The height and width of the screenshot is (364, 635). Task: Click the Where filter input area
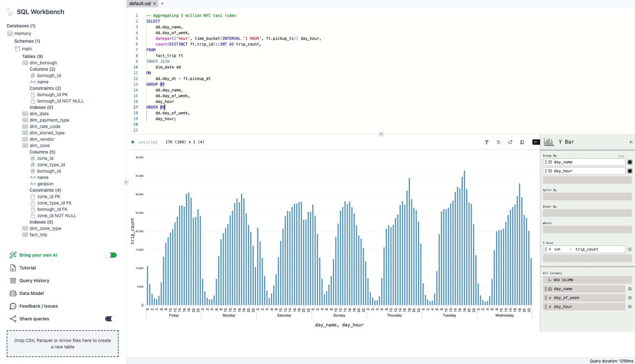tap(587, 230)
